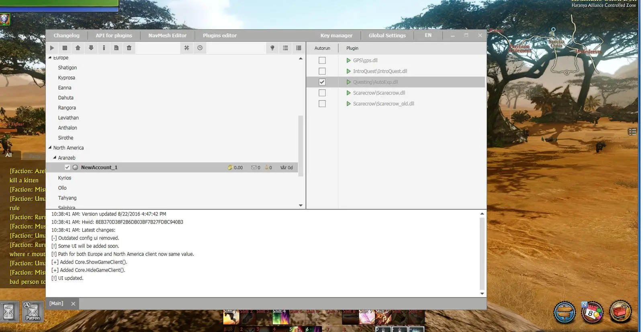Collapse the Europe region node

(50, 58)
